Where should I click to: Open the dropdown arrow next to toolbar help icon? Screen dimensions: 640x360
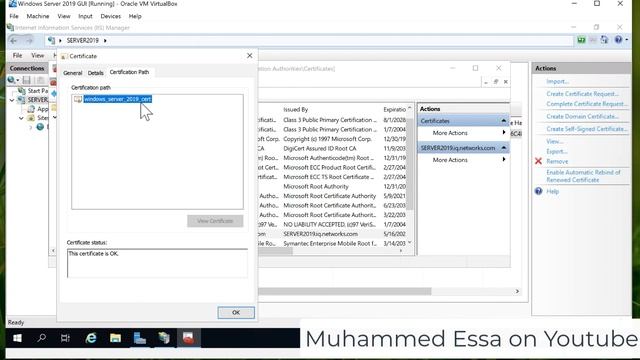click(627, 40)
